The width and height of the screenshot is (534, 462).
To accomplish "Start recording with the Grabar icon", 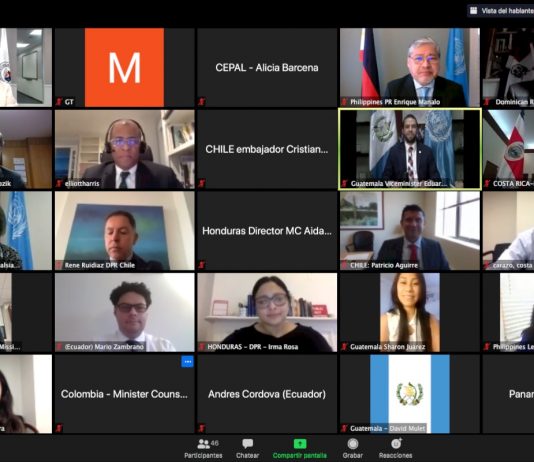I will [353, 444].
